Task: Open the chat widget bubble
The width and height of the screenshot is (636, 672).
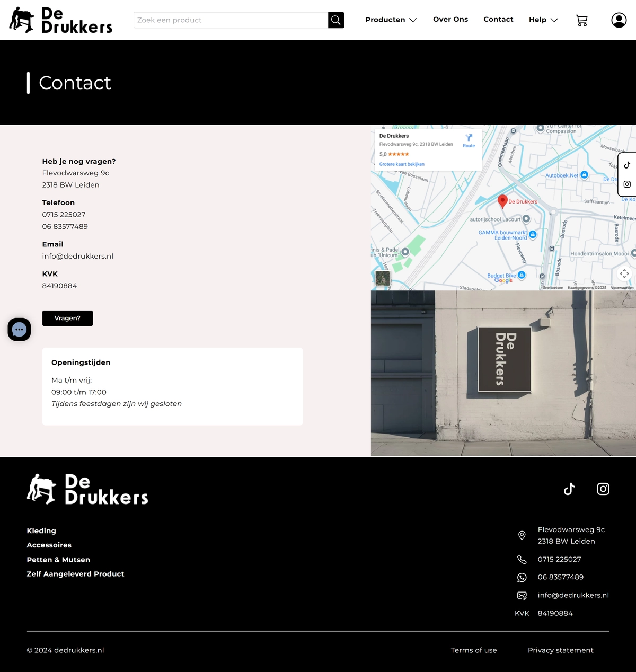Action: [x=19, y=330]
